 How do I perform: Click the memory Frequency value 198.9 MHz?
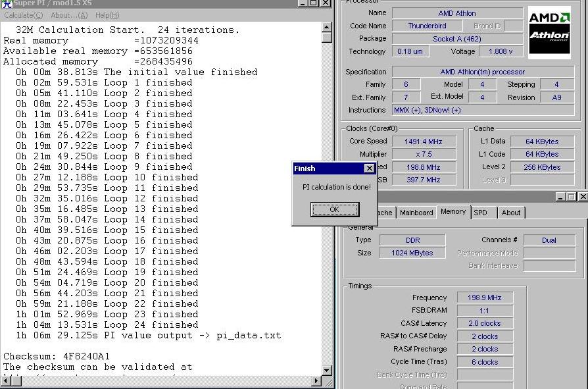485,298
